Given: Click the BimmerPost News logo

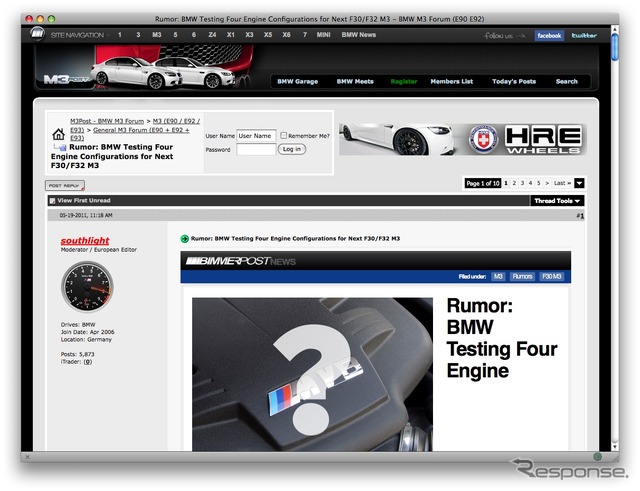Looking at the screenshot, I should [x=241, y=261].
